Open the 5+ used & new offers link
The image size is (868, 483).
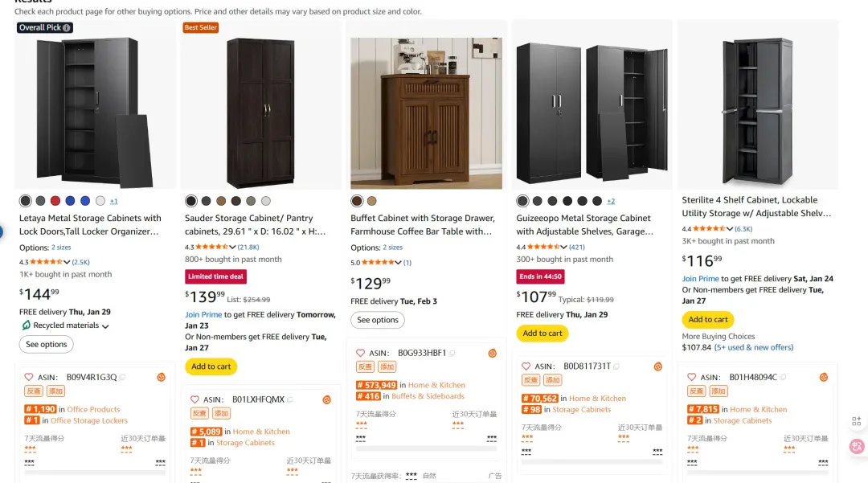[754, 347]
